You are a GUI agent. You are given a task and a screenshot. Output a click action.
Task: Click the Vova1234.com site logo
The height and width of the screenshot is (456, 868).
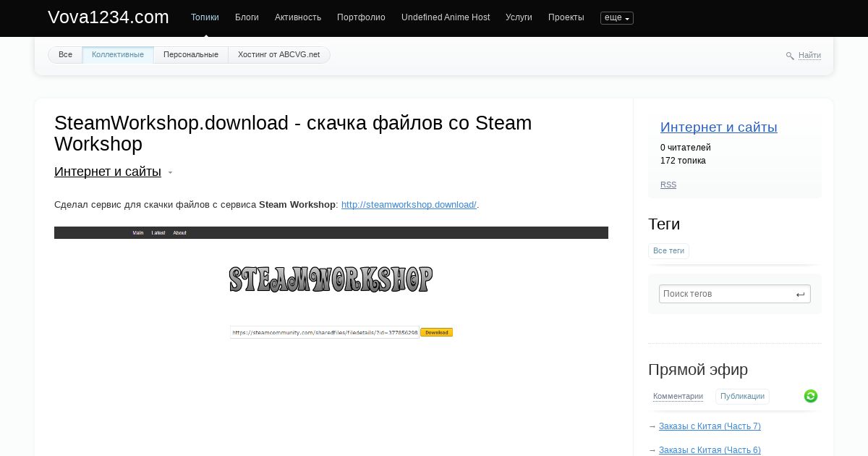pyautogui.click(x=109, y=17)
